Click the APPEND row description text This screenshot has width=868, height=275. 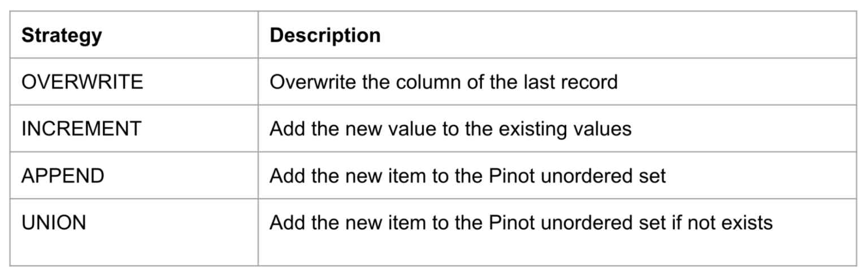pyautogui.click(x=467, y=176)
